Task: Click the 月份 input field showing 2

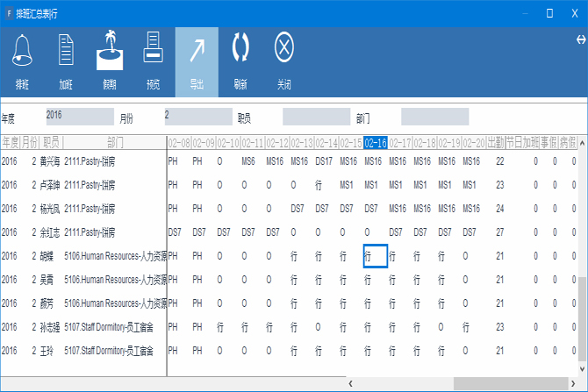Action: [x=197, y=117]
